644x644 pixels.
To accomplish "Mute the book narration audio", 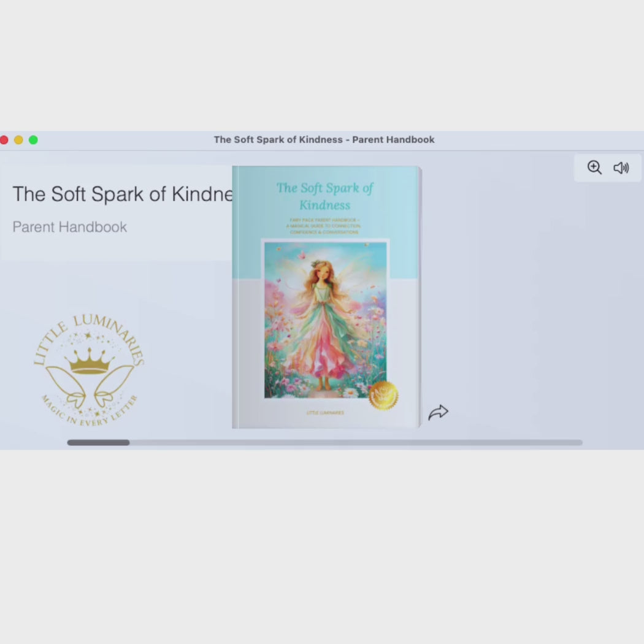I will pos(621,167).
